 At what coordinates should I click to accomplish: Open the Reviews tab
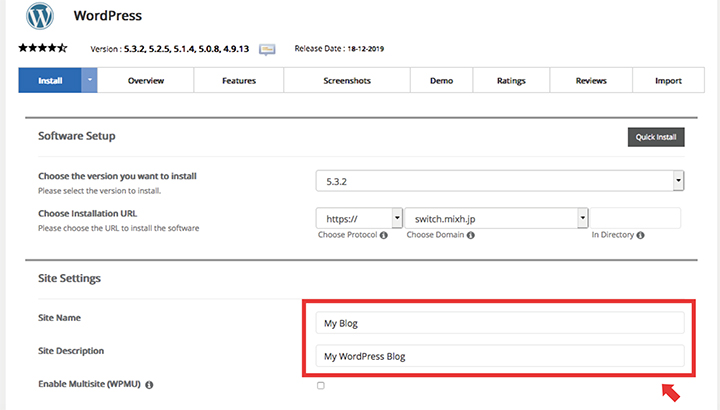591,80
